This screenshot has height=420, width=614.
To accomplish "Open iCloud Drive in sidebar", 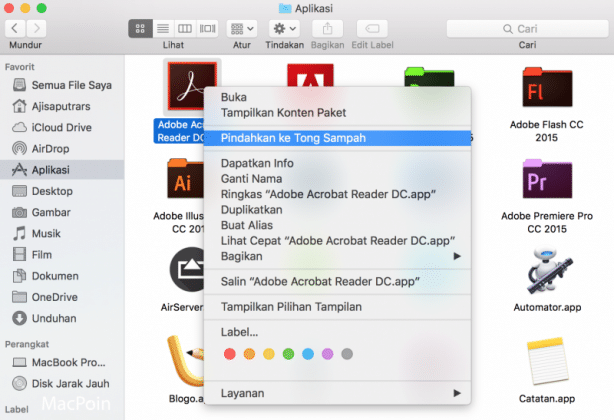I will (x=62, y=127).
